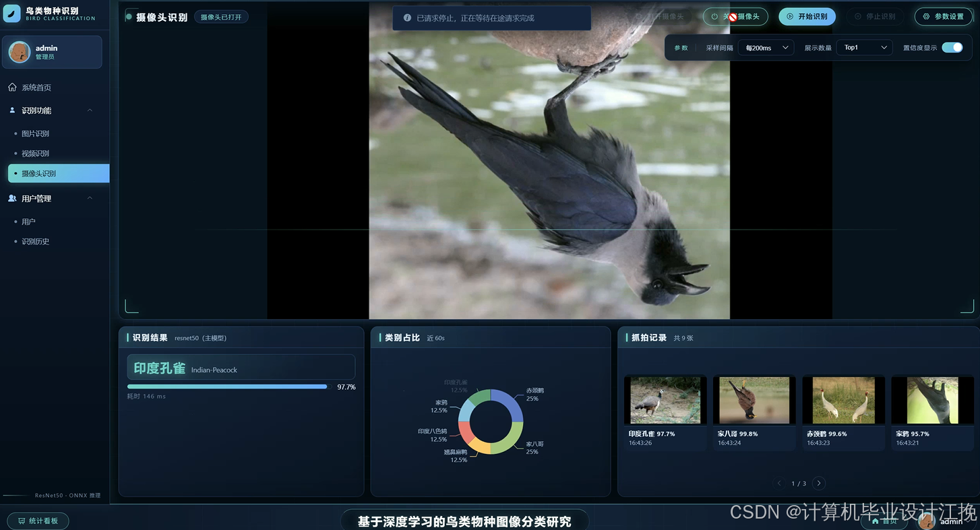This screenshot has height=530, width=980.
Task: Click the play icon in 开始识别
Action: [790, 16]
